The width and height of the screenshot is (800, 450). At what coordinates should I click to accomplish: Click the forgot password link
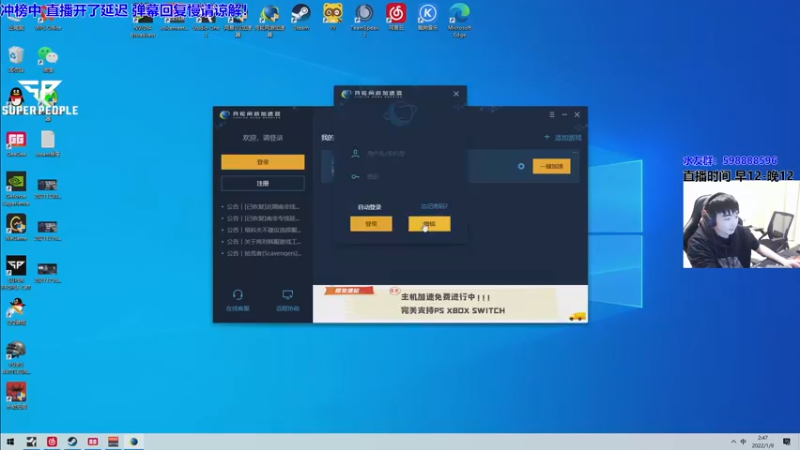(x=434, y=206)
